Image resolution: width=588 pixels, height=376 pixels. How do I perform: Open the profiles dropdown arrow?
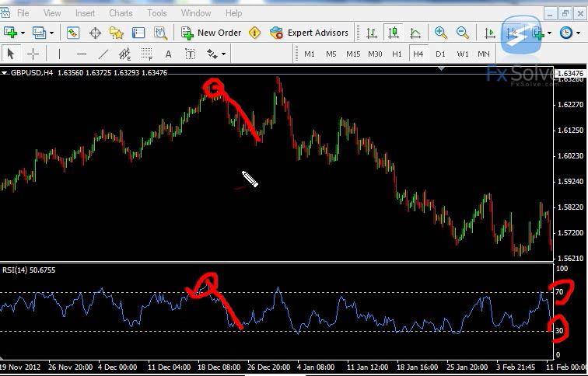pos(52,33)
